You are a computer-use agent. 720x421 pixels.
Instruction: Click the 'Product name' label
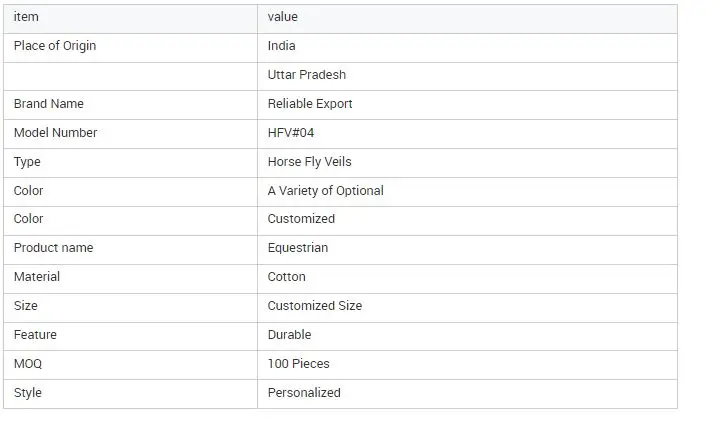pos(54,248)
